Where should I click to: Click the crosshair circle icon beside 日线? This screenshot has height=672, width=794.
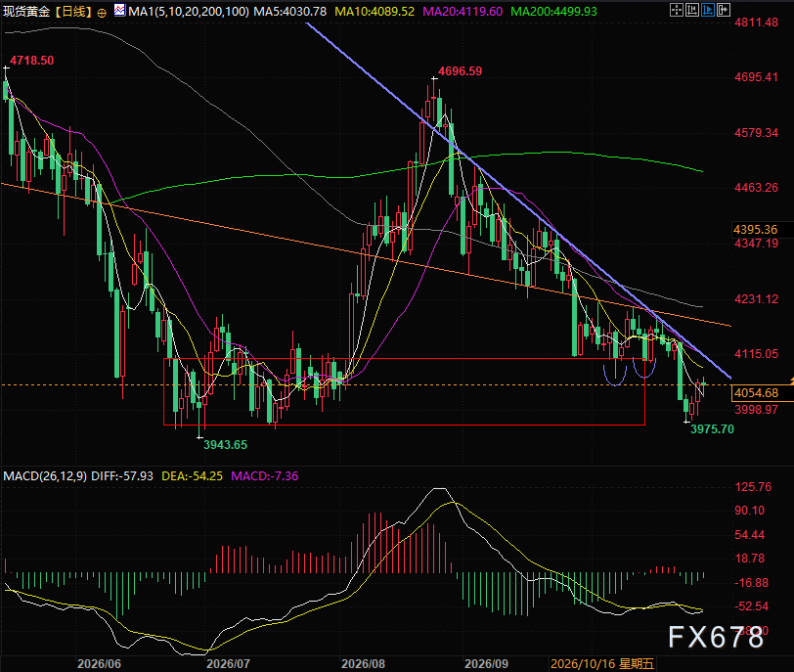[102, 13]
